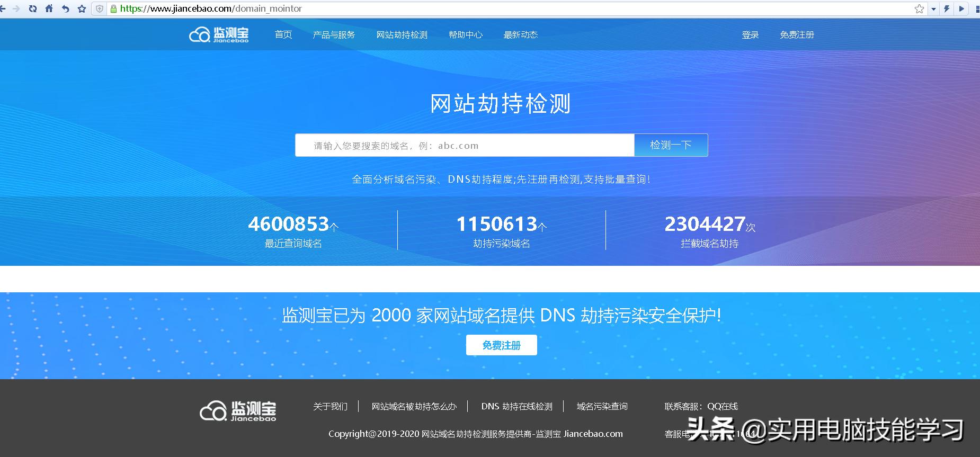
Task: Click the 检测一下 button
Action: [671, 145]
